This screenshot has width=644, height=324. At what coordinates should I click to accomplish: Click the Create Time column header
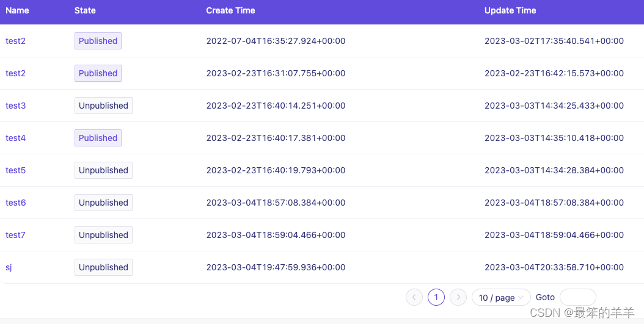coord(230,10)
